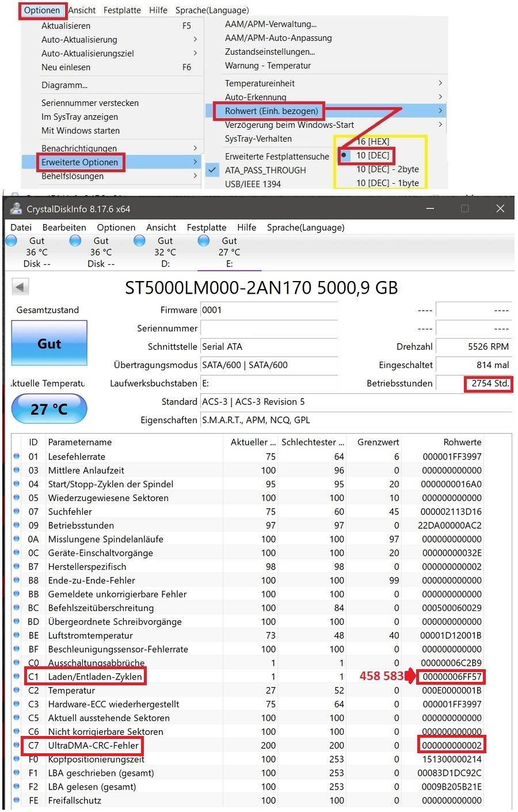Expand Verzögerung beim Windows-Start submenu

[440, 125]
